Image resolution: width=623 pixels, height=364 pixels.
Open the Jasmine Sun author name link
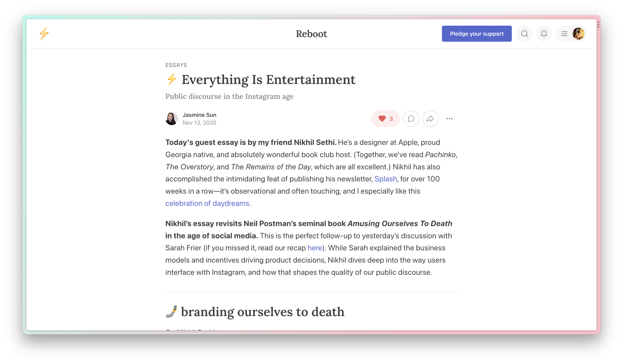pyautogui.click(x=199, y=115)
